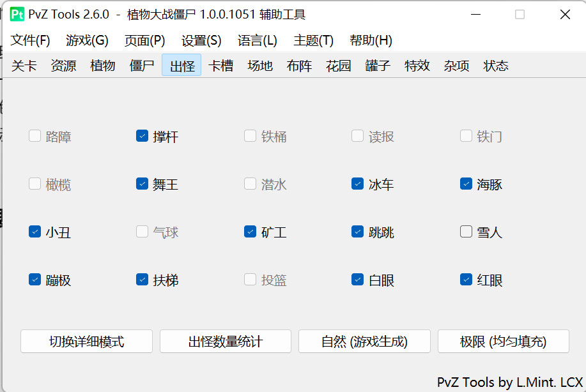Switch to the 卡槽 tab
The width and height of the screenshot is (586, 392).
point(221,66)
